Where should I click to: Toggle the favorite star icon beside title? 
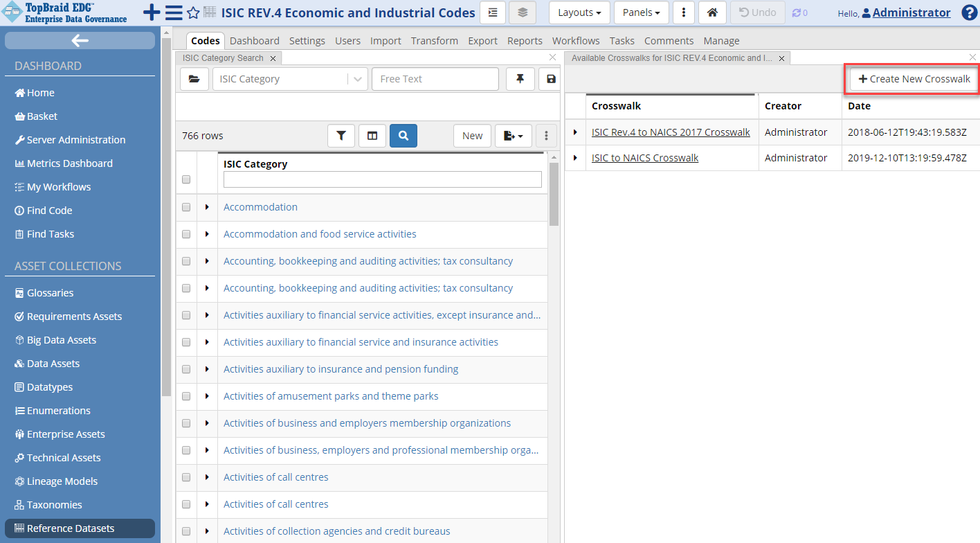tap(193, 12)
